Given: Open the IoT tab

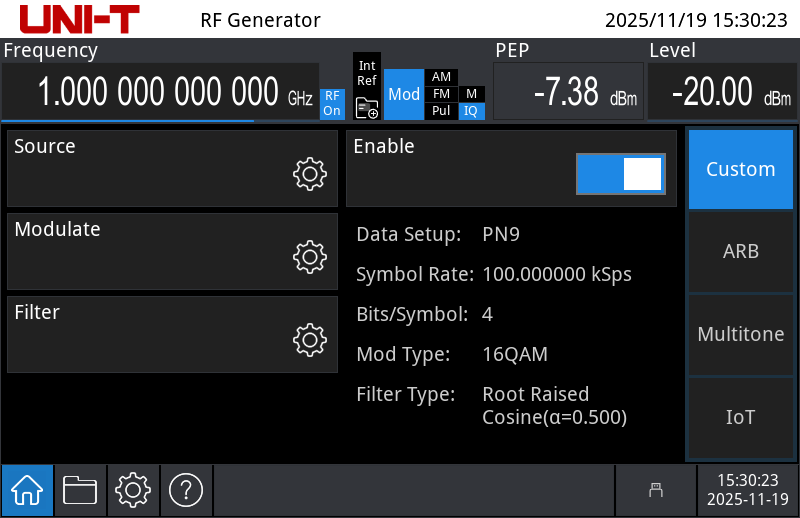Looking at the screenshot, I should point(740,417).
